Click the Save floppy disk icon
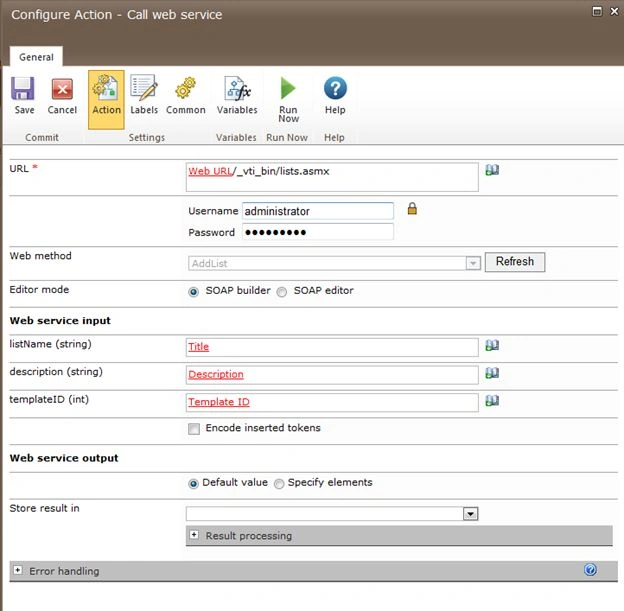The height and width of the screenshot is (611, 624). tap(23, 88)
